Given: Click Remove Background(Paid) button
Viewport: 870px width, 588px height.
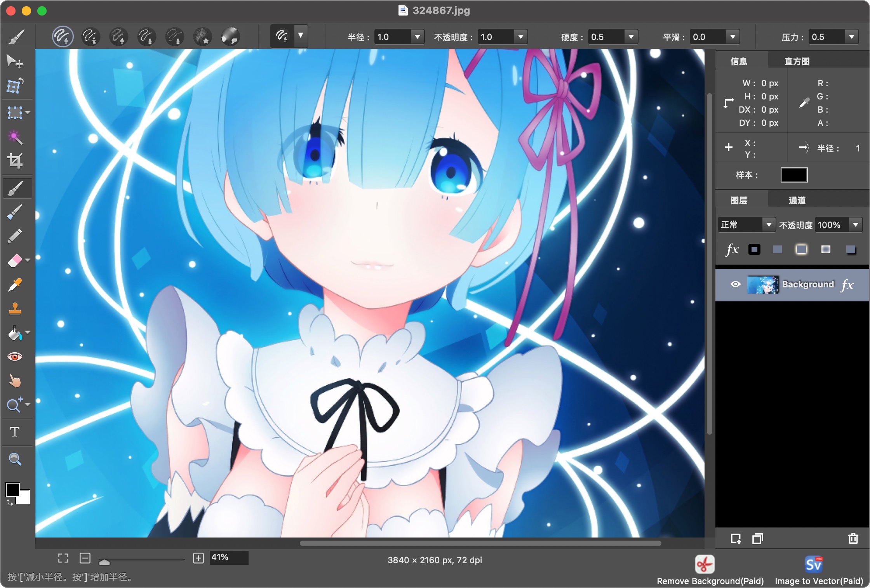Looking at the screenshot, I should pos(710,570).
